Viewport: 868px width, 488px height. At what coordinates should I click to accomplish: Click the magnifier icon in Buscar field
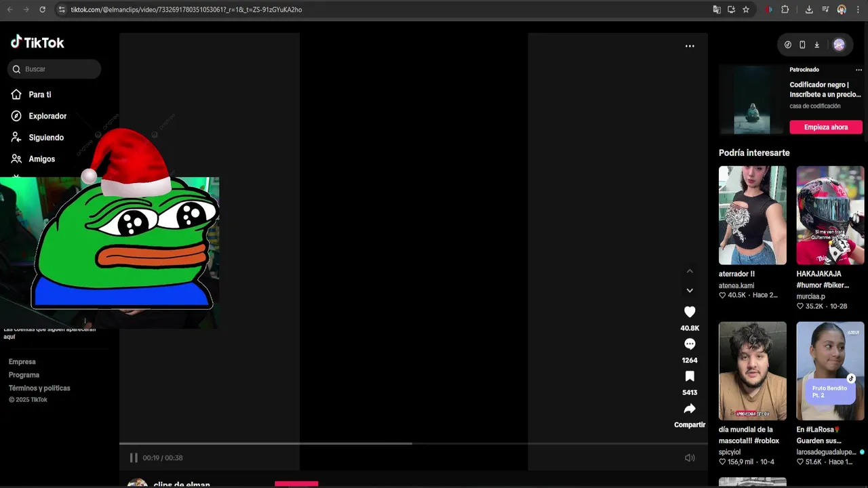(16, 69)
